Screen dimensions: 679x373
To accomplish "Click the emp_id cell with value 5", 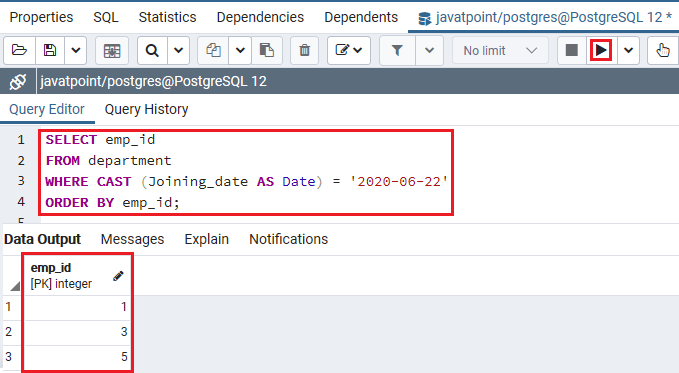I will tap(78, 357).
